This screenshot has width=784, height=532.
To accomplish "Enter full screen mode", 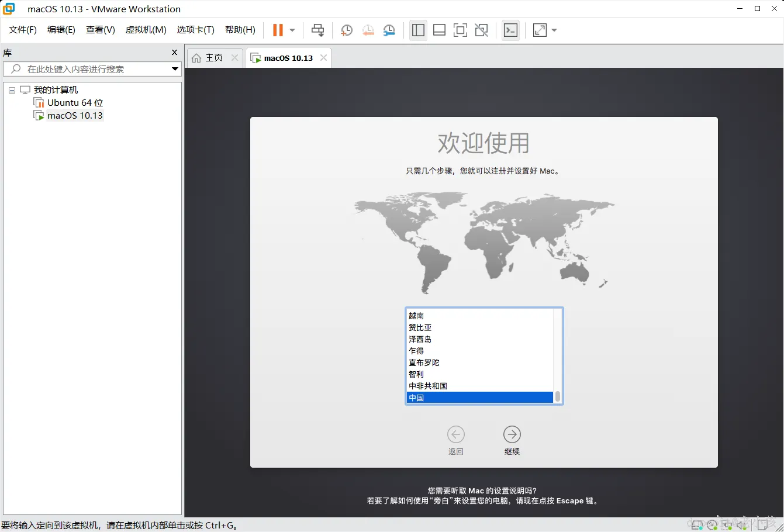I will pyautogui.click(x=460, y=30).
